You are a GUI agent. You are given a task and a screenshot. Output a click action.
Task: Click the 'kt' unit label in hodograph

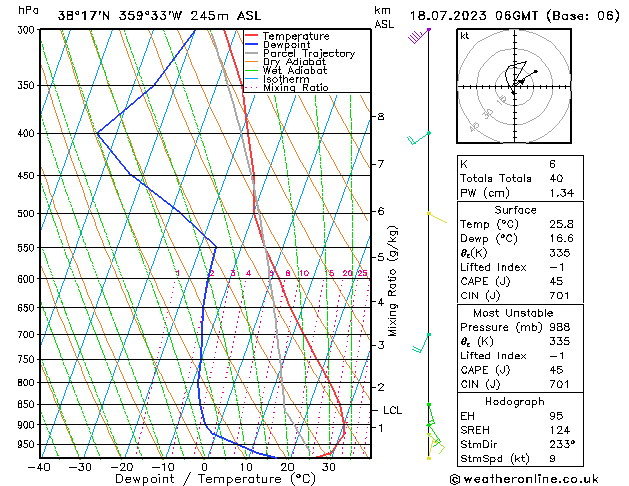[x=465, y=36]
